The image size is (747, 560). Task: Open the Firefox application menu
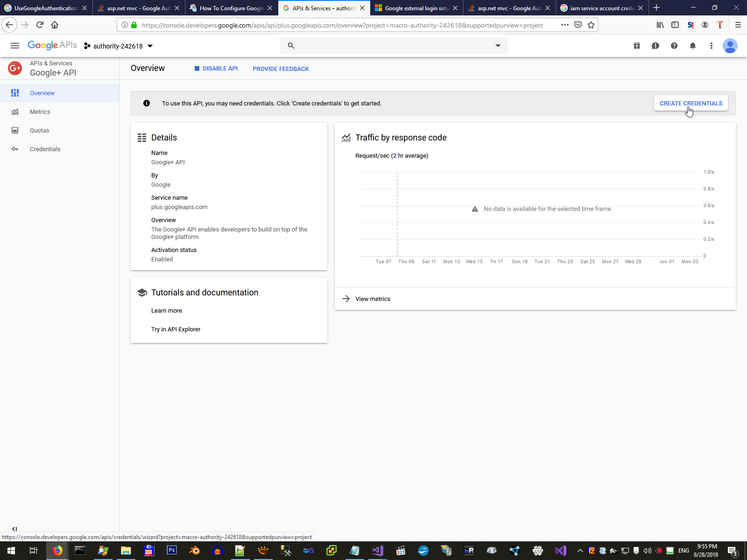(738, 25)
